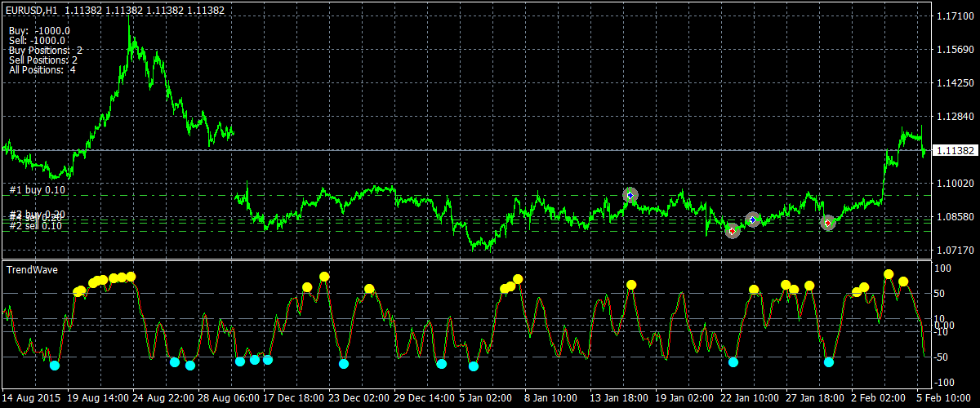This screenshot has height=408, width=980.
Task: Click the '24 Aug 22:00' time label
Action: coord(163,398)
